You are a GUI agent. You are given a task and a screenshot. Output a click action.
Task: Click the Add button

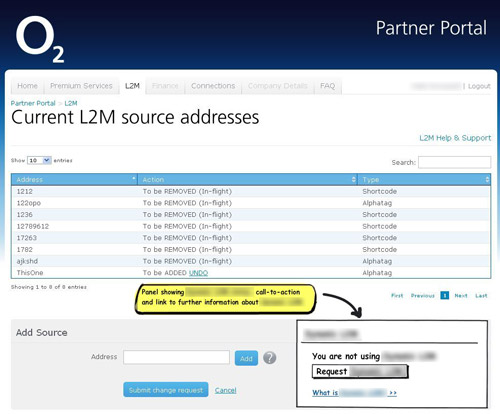(x=246, y=358)
